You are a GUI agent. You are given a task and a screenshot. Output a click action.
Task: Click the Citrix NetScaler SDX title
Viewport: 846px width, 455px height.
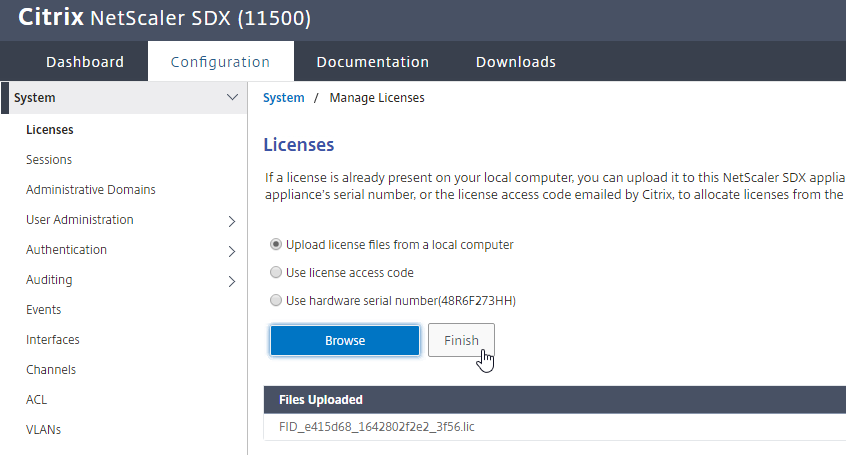[165, 18]
